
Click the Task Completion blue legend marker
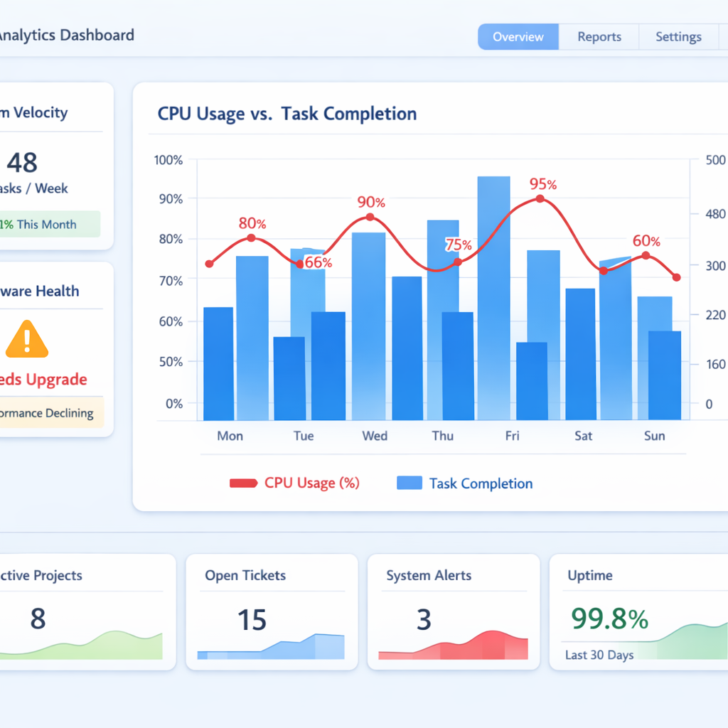click(x=409, y=483)
